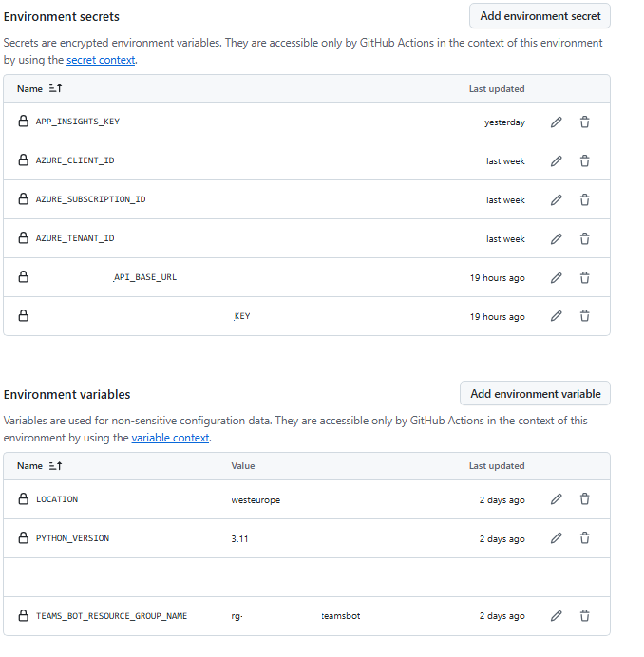Screen dimensions: 644x657
Task: Select the TEAMS_BOT_RESOURCE_GROUP_NAME variable name
Action: tap(111, 616)
